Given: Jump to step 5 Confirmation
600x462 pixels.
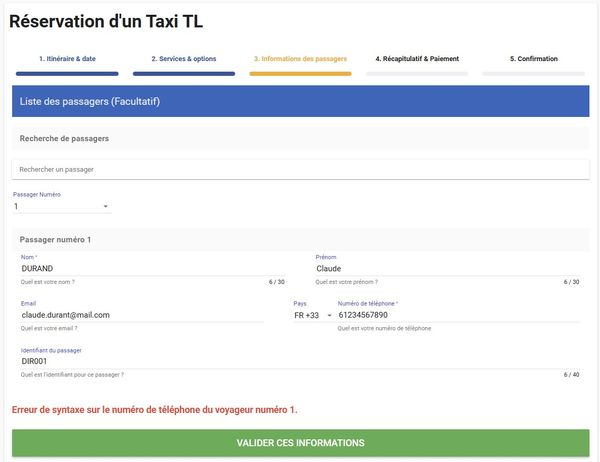Looking at the screenshot, I should 533,59.
